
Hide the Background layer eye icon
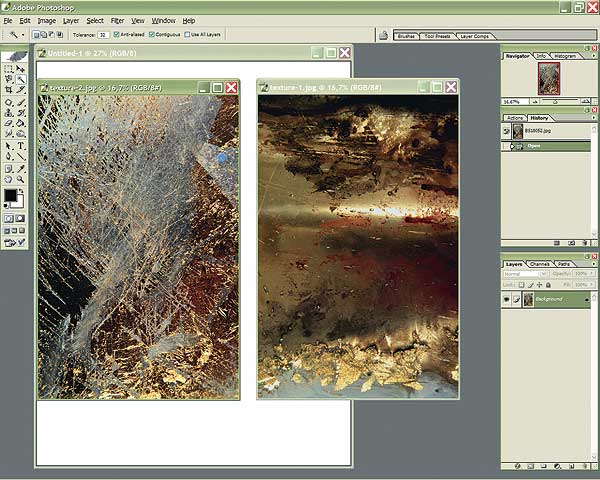point(507,299)
